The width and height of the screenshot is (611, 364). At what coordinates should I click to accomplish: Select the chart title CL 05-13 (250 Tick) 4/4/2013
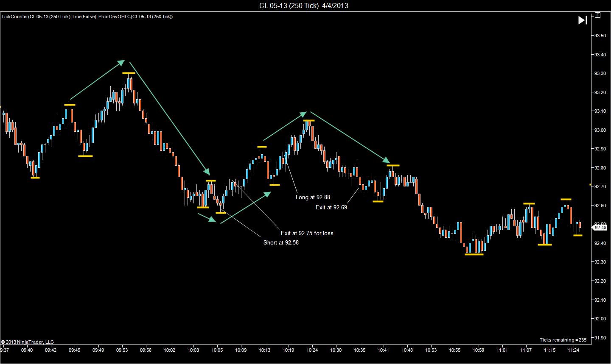pyautogui.click(x=304, y=6)
